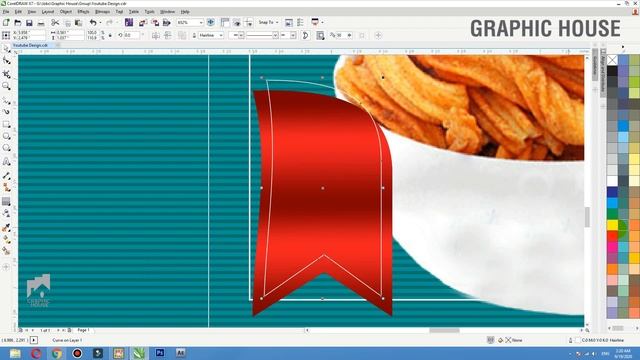Click the Import icon
Screen dimensions: 640x360
coord(142,23)
